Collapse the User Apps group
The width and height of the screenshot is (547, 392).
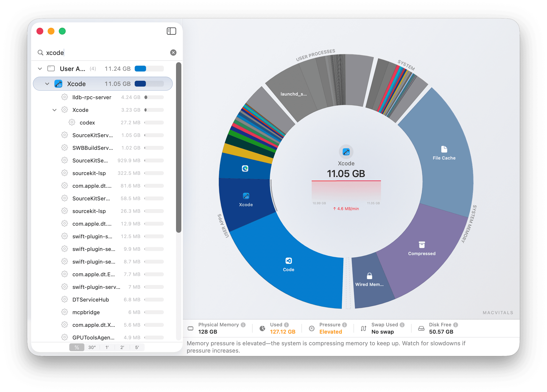click(40, 69)
